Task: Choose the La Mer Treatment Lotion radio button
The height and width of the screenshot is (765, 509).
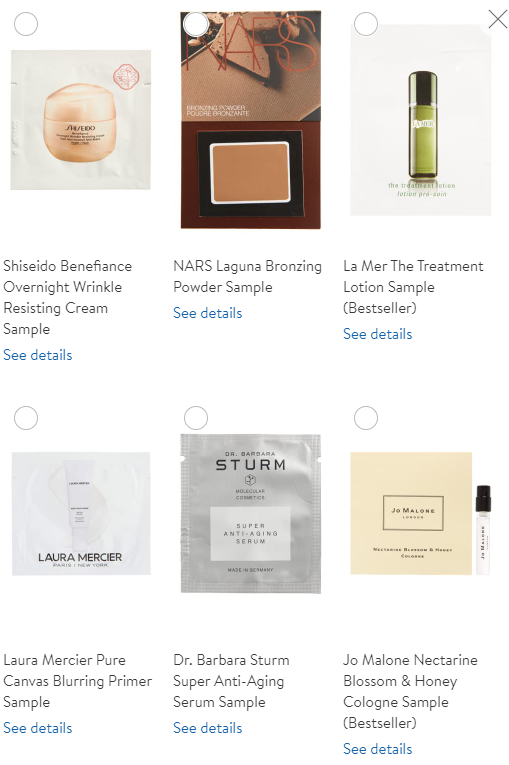Action: [x=366, y=23]
